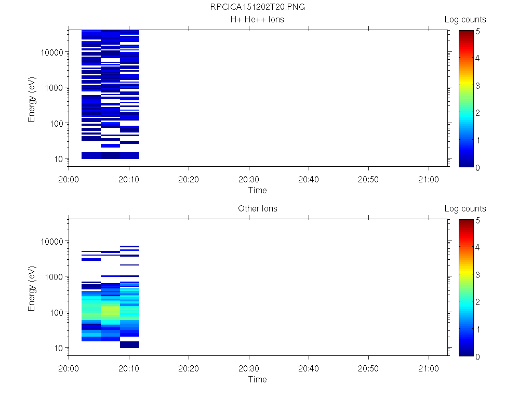The width and height of the screenshot is (532, 399).
Task: Click the 20:00 time tick under Other Ions plot
Action: pos(69,368)
